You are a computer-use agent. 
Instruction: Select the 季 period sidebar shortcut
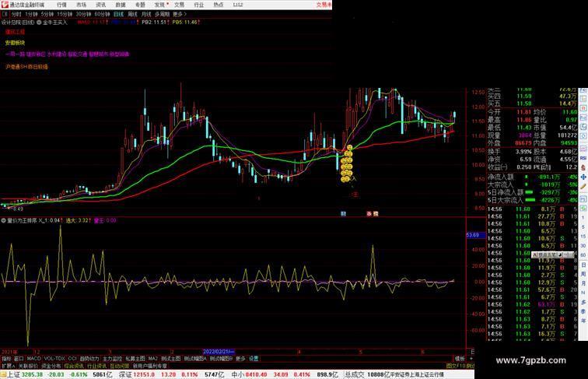[x=583, y=311]
